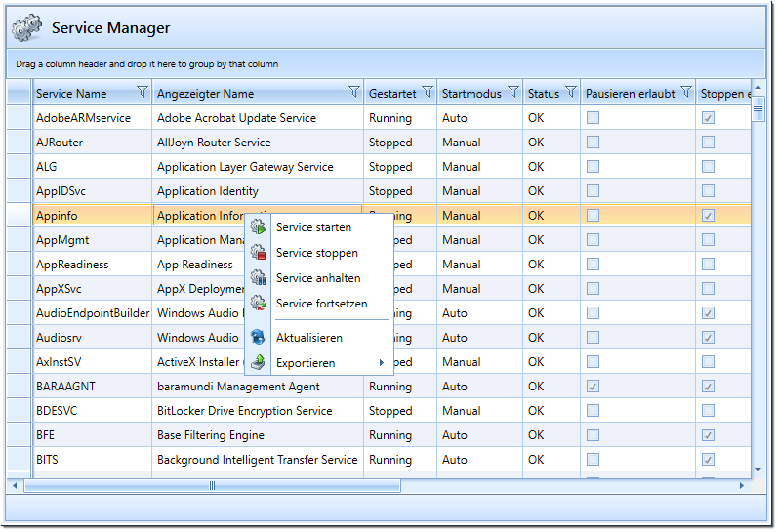
Task: Click the group-by column drop area
Action: (x=386, y=64)
